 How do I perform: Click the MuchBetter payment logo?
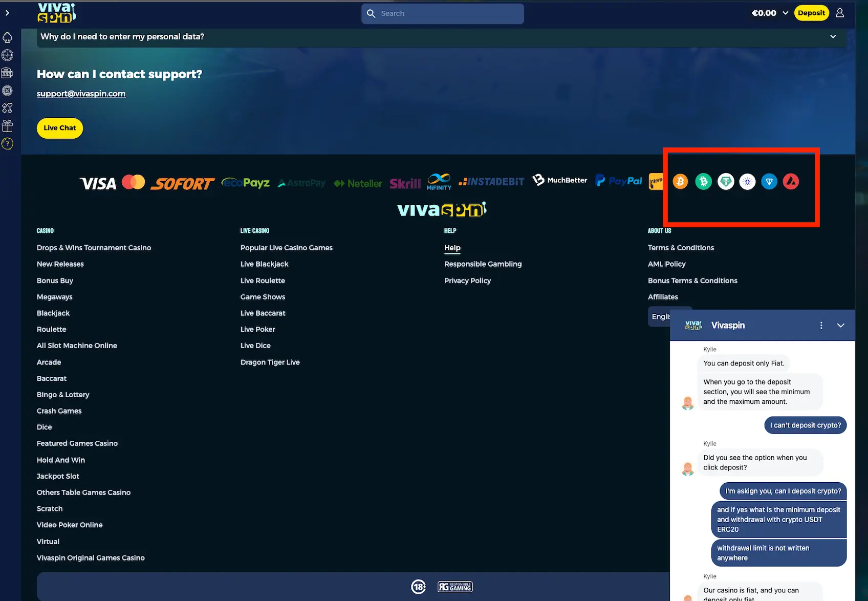(x=560, y=180)
